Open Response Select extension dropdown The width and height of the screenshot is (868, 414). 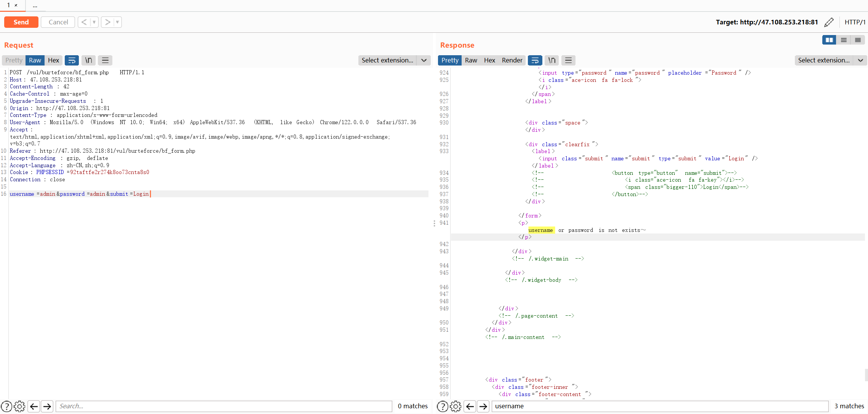(x=830, y=60)
